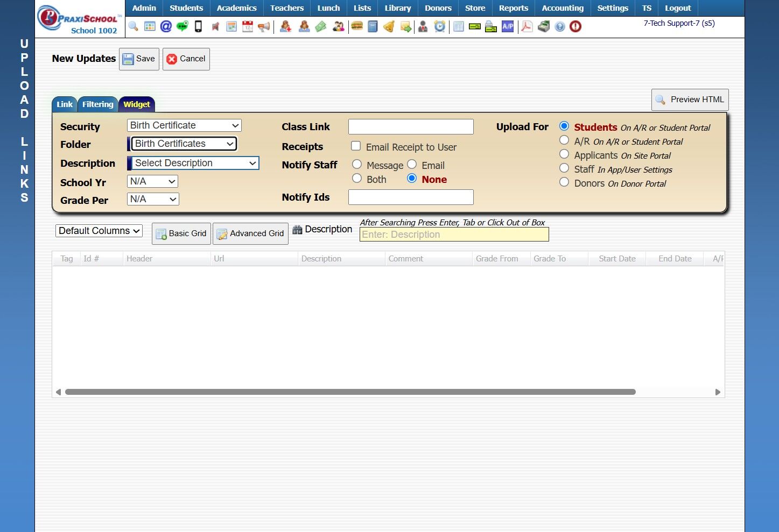Image resolution: width=779 pixels, height=532 pixels.
Task: Open the cash register icon
Action: point(544,26)
